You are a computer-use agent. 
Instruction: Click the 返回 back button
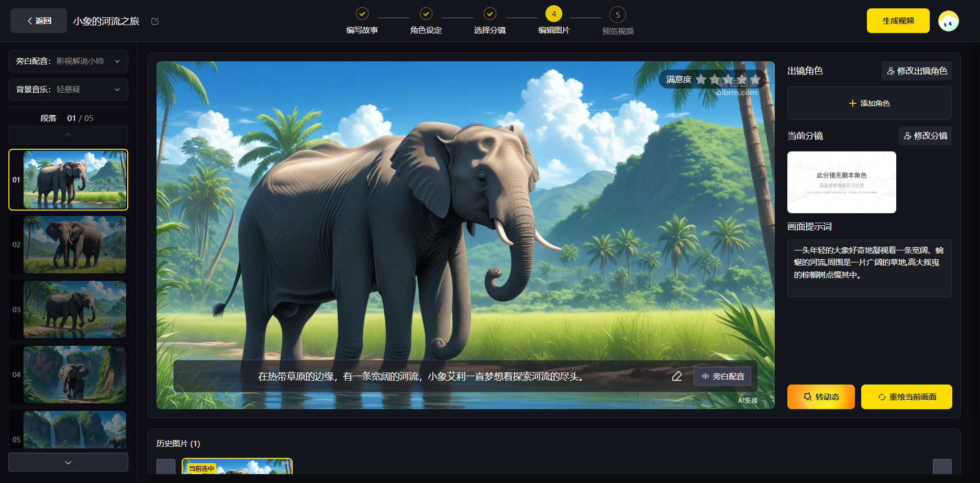39,21
